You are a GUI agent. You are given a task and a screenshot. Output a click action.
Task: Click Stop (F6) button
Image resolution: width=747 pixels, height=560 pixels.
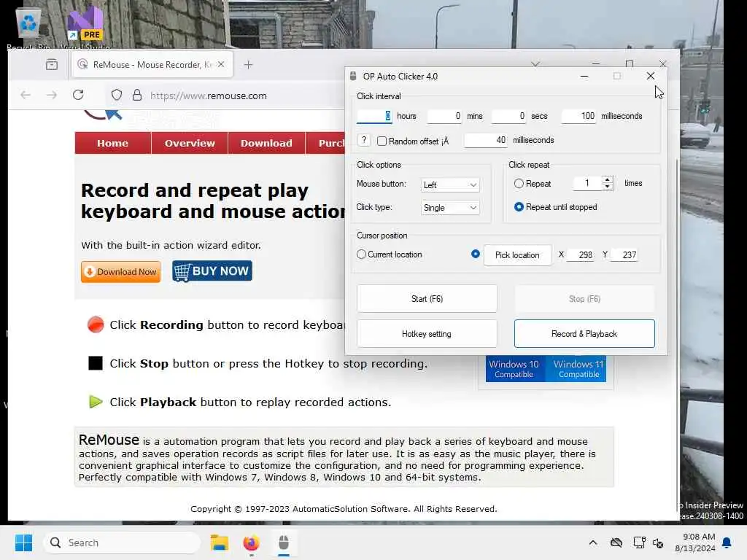pyautogui.click(x=584, y=298)
